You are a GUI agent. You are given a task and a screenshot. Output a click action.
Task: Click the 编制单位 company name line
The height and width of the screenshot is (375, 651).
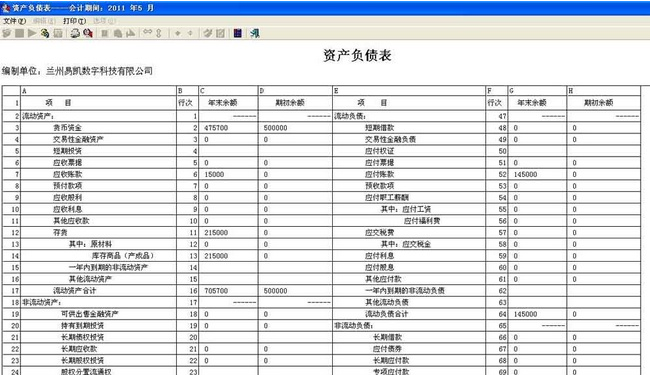pyautogui.click(x=77, y=71)
